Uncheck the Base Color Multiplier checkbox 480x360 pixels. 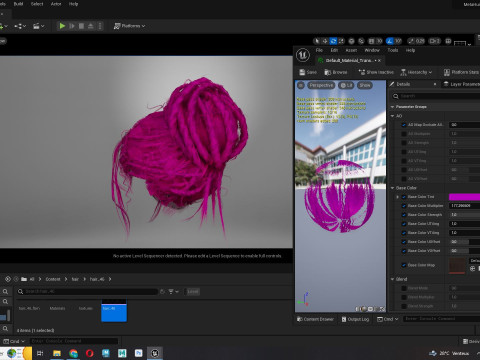(x=404, y=206)
